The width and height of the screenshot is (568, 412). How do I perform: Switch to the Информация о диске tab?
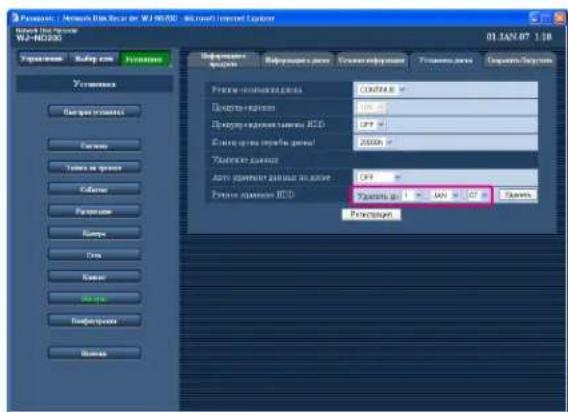coord(297,60)
